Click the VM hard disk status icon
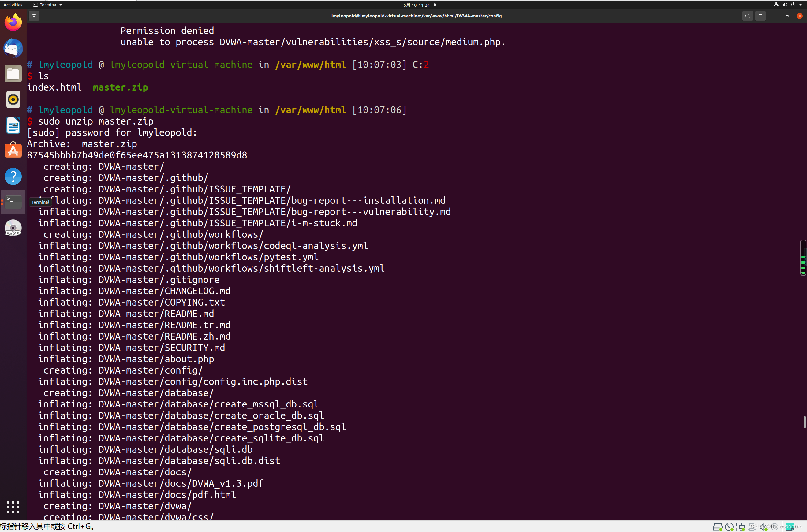This screenshot has height=532, width=807. tap(717, 526)
